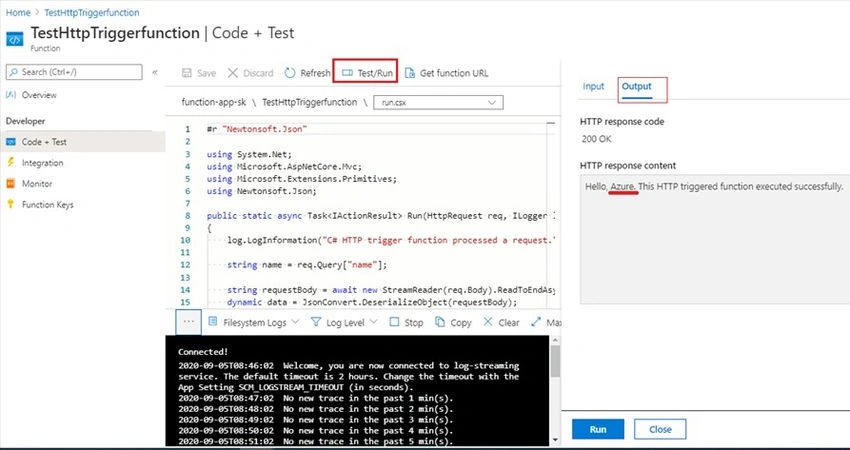Click the req.Query name code line

[307, 265]
